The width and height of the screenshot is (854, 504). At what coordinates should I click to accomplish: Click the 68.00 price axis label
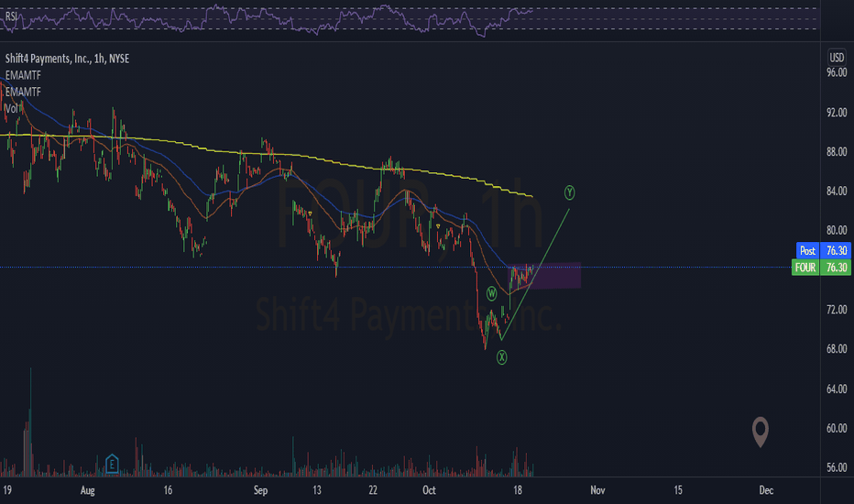(x=837, y=349)
